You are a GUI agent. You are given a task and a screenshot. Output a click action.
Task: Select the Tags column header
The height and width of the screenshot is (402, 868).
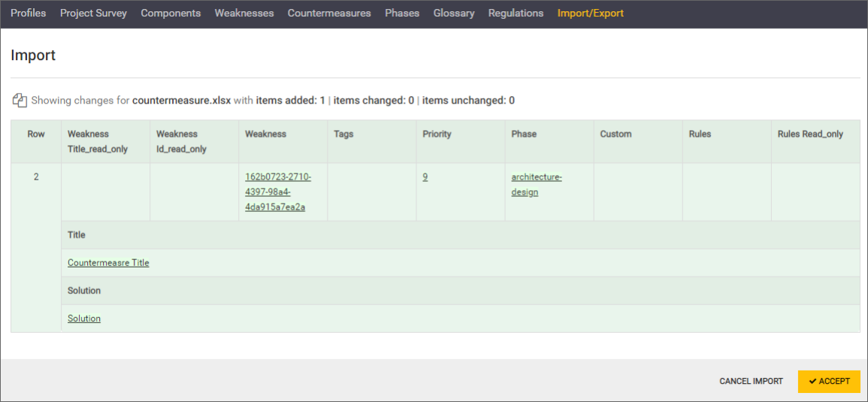(x=343, y=135)
